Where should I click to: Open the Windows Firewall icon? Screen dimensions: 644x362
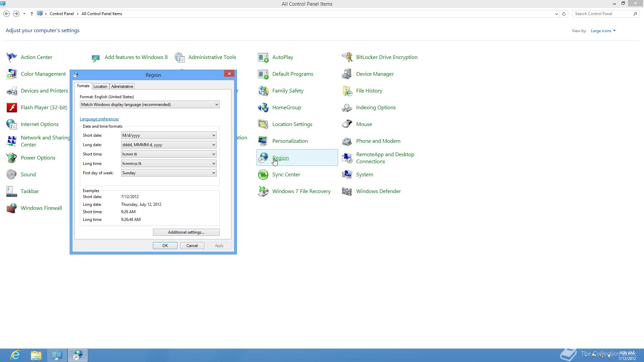pyautogui.click(x=12, y=208)
